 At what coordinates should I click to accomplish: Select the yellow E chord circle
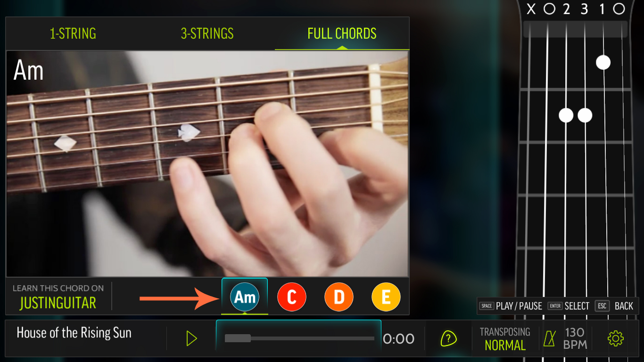386,297
